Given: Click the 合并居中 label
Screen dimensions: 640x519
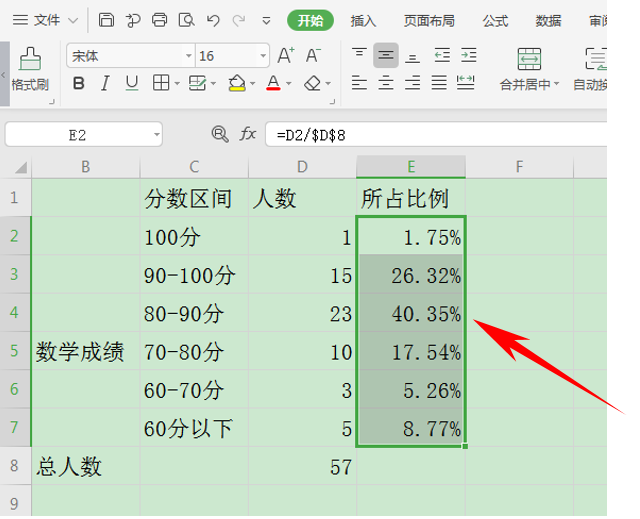Looking at the screenshot, I should tap(525, 84).
